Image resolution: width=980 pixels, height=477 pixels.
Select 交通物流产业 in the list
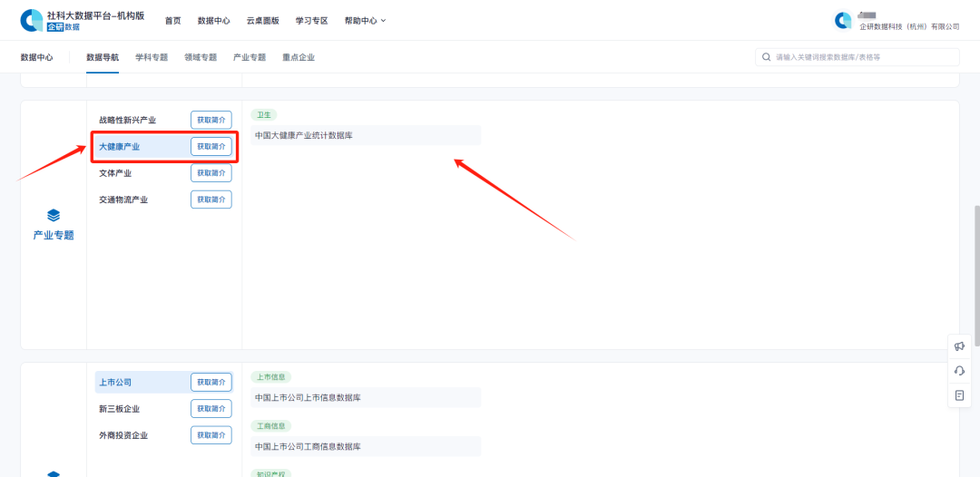pos(123,200)
